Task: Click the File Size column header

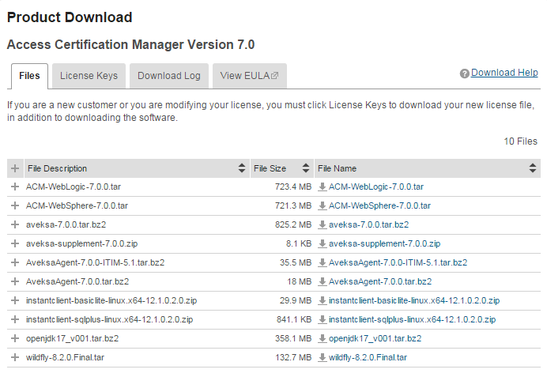Action: pos(282,168)
